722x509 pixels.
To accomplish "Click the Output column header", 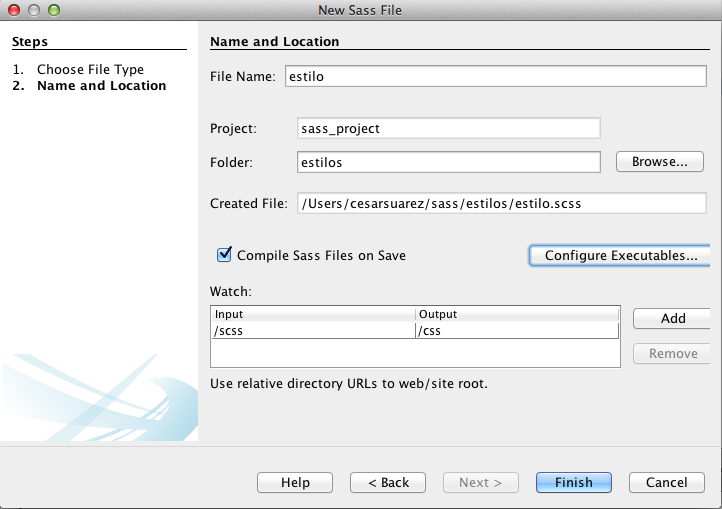I will click(x=517, y=314).
